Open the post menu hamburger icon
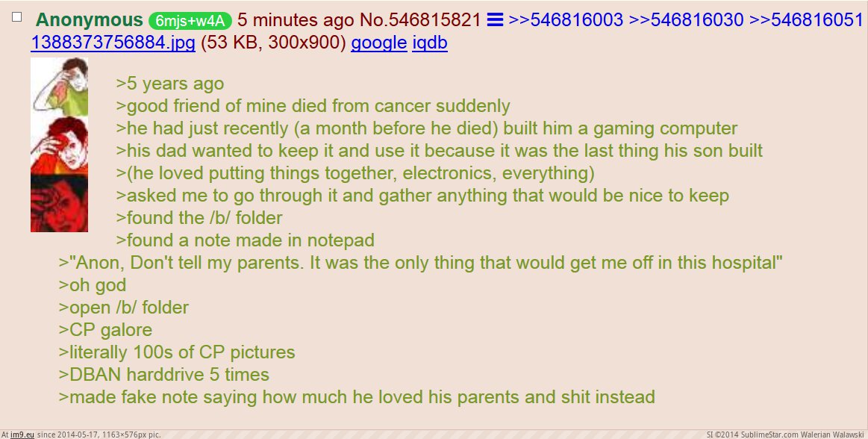Image resolution: width=868 pixels, height=439 pixels. (495, 20)
